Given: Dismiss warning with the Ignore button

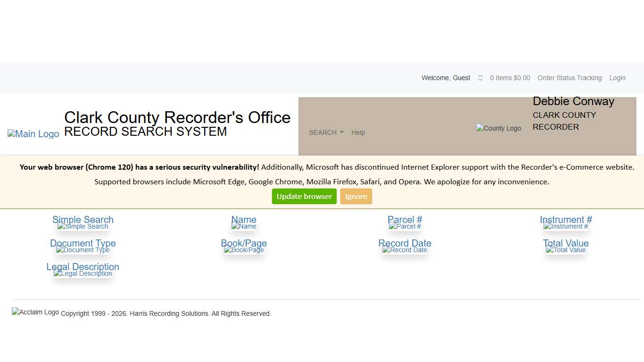Looking at the screenshot, I should (356, 196).
